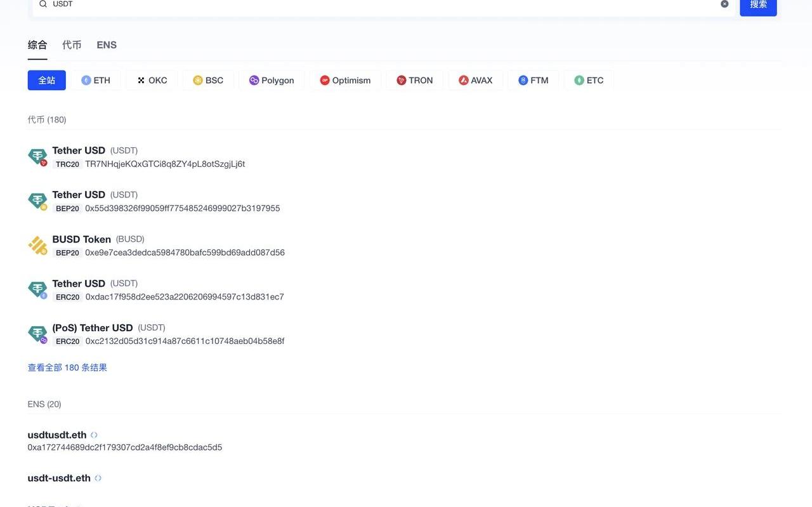Image resolution: width=812 pixels, height=507 pixels.
Task: Clear the USDT search text with X icon
Action: (724, 4)
